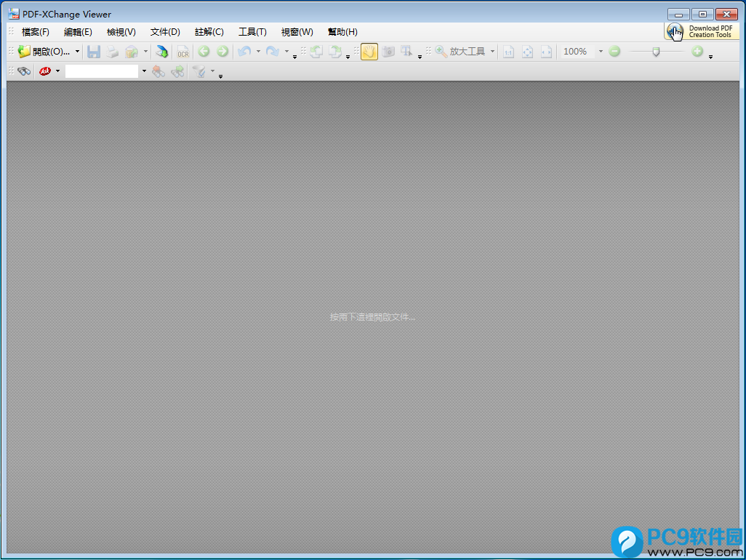Rotate page clockwise
Image resolution: width=746 pixels, height=560 pixels.
pyautogui.click(x=335, y=52)
